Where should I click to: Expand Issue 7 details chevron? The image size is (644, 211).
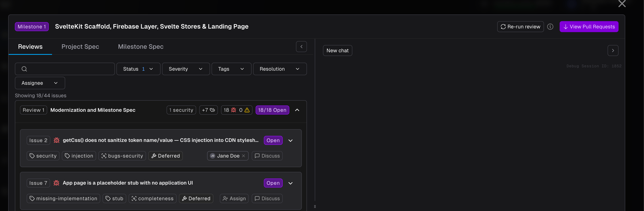290,183
